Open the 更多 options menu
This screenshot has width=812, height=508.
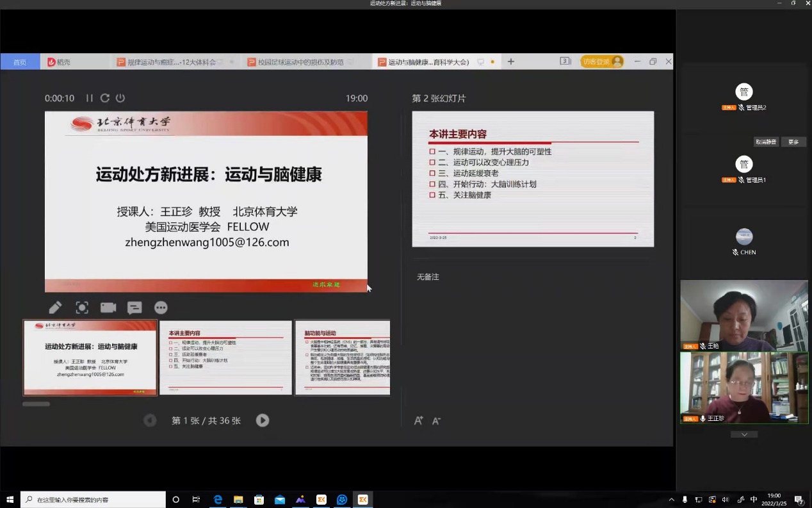point(793,142)
